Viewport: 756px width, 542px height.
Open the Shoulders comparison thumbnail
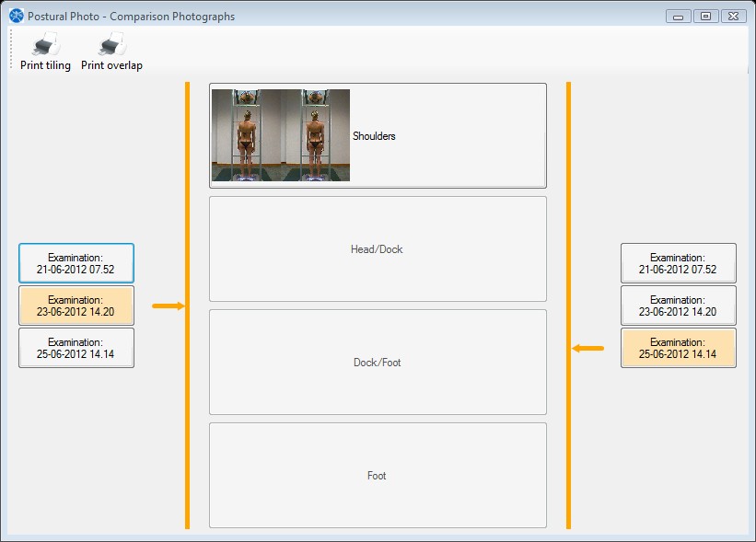click(281, 135)
